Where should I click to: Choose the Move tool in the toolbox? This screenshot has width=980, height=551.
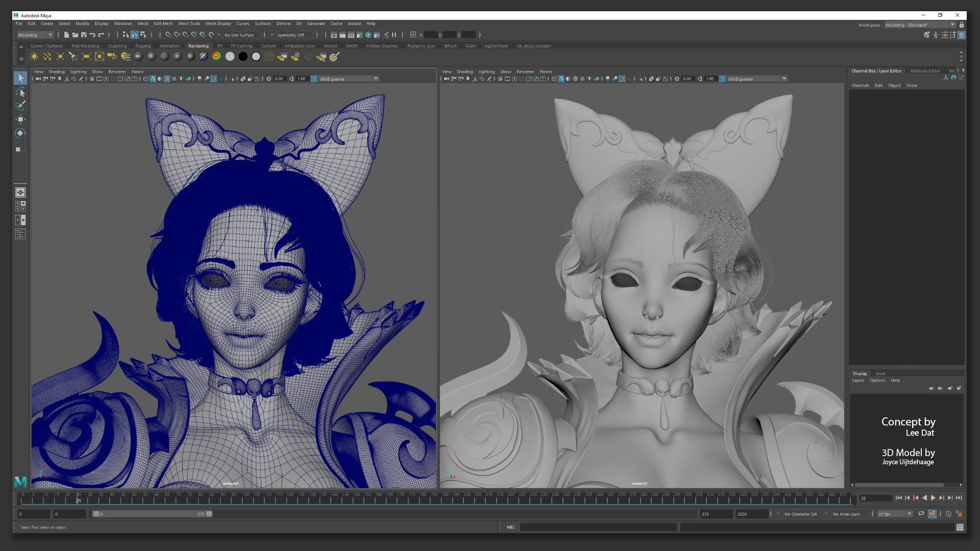pyautogui.click(x=20, y=119)
